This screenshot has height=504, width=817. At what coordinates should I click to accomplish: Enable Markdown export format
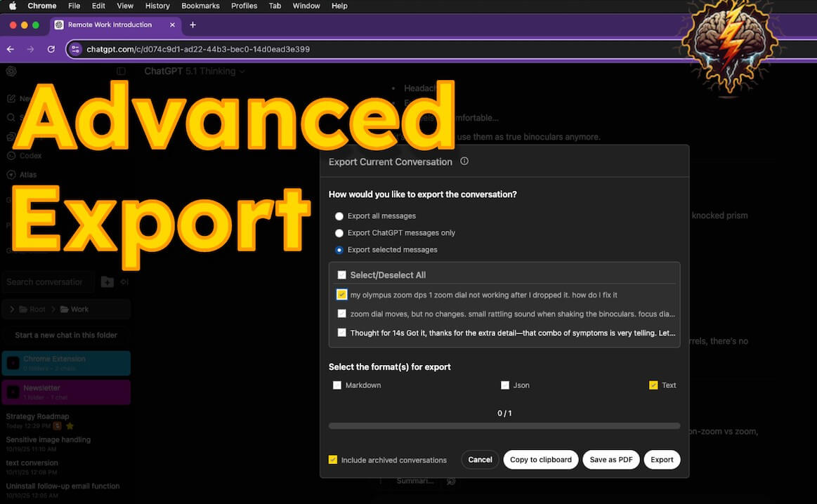[x=337, y=385]
